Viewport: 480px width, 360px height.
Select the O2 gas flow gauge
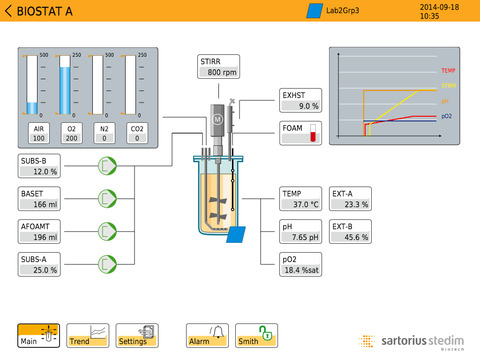pos(65,85)
